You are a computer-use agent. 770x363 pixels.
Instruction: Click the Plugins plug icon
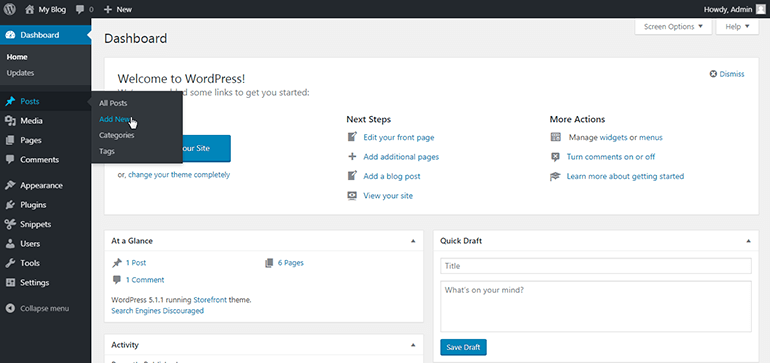10,205
